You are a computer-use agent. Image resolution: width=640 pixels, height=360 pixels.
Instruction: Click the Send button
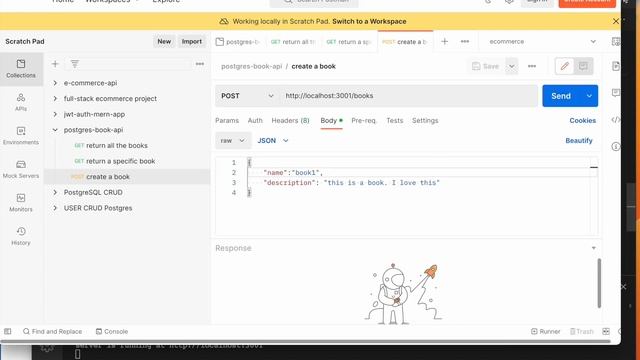pos(561,96)
